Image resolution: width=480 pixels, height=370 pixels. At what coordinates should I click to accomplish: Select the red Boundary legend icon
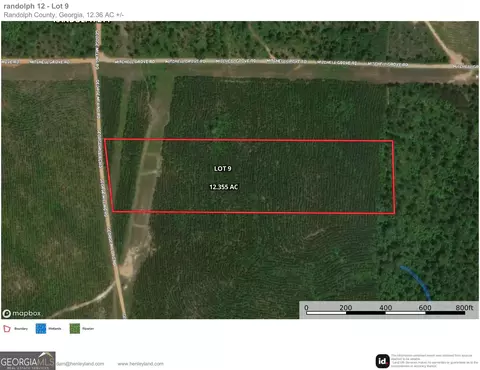coord(7,329)
